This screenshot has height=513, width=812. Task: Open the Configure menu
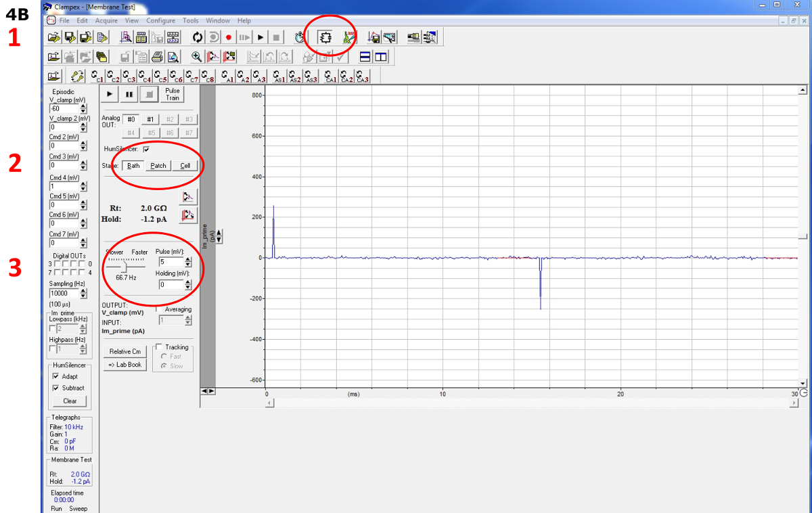(x=160, y=21)
